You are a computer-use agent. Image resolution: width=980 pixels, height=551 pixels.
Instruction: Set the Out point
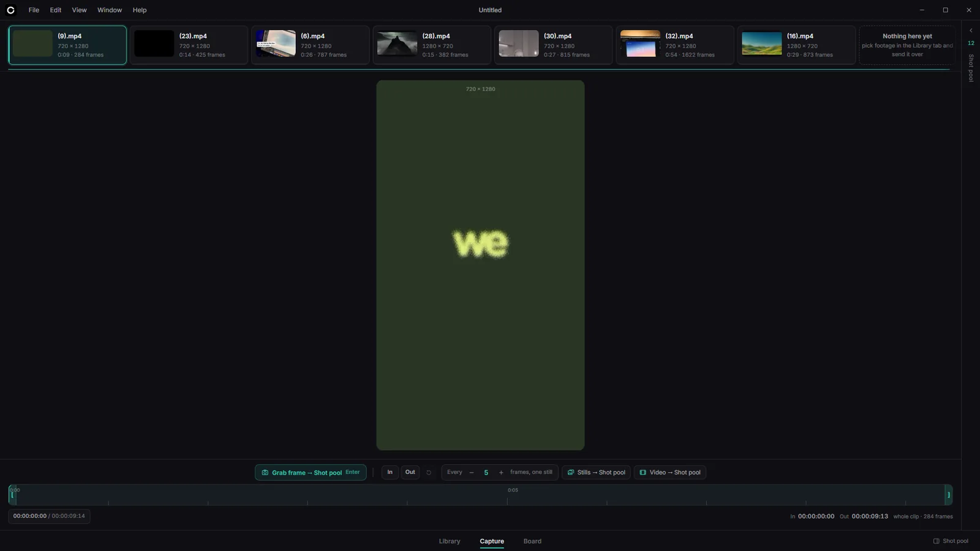(410, 472)
